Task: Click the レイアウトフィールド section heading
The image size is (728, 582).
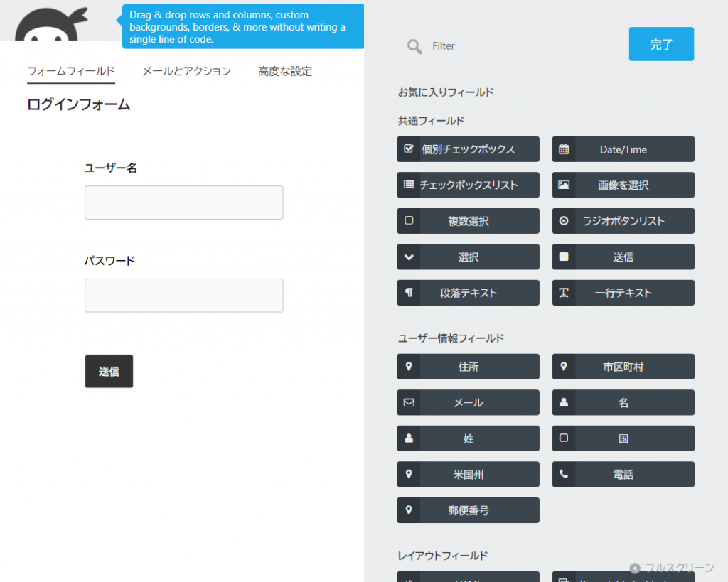Action: coord(443,556)
